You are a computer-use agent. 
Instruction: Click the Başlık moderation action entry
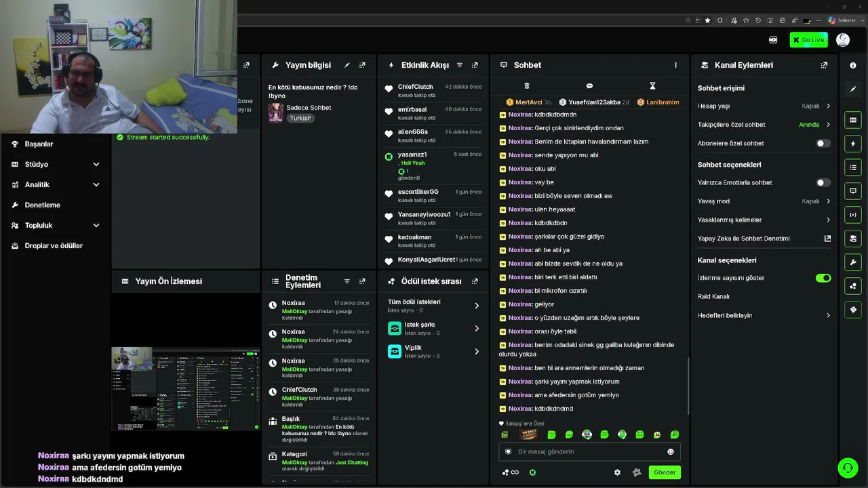point(319,429)
